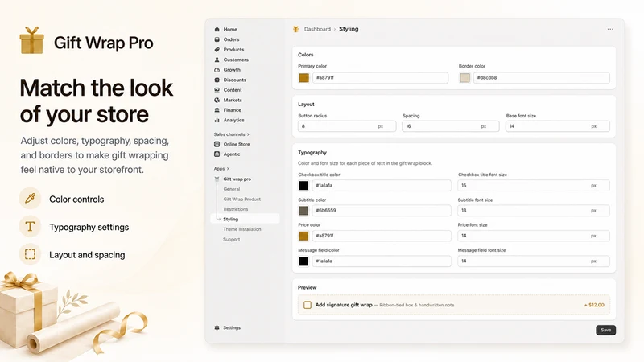Image resolution: width=644 pixels, height=362 pixels.
Task: Click the Markets globe icon
Action: pos(217,100)
